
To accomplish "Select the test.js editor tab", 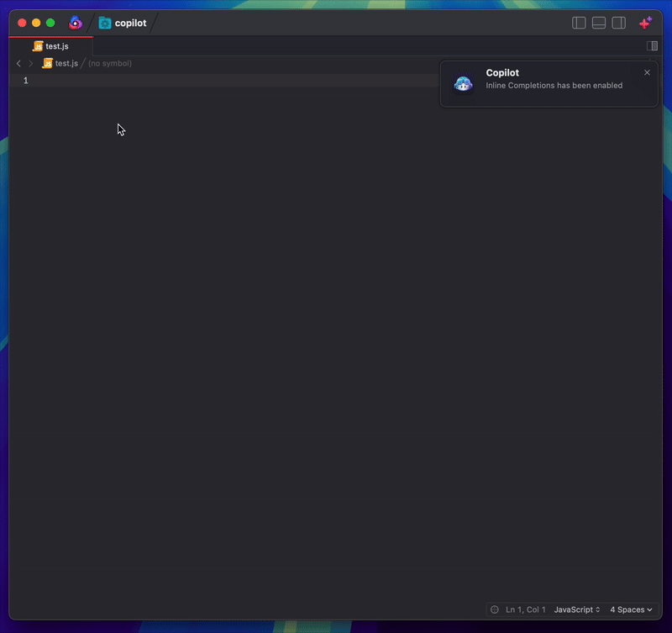I will click(x=51, y=46).
